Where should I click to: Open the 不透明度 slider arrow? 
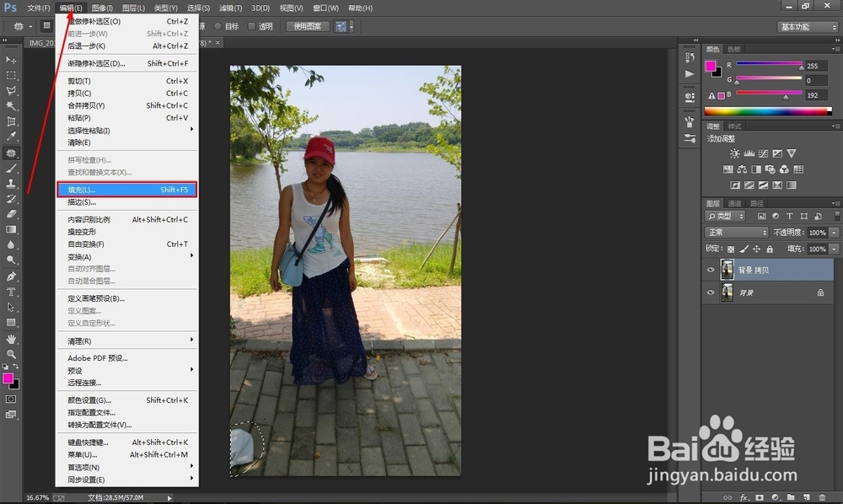coord(834,233)
